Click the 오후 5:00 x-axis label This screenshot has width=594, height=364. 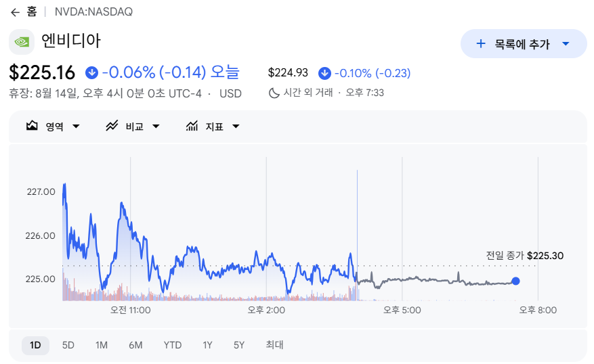402,311
